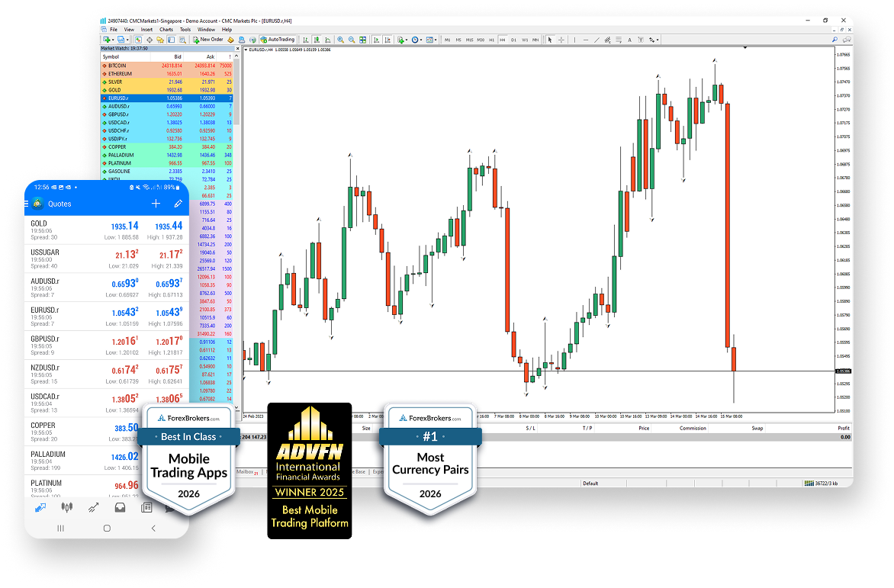Click the Zoom In magnifier icon

pyautogui.click(x=340, y=40)
